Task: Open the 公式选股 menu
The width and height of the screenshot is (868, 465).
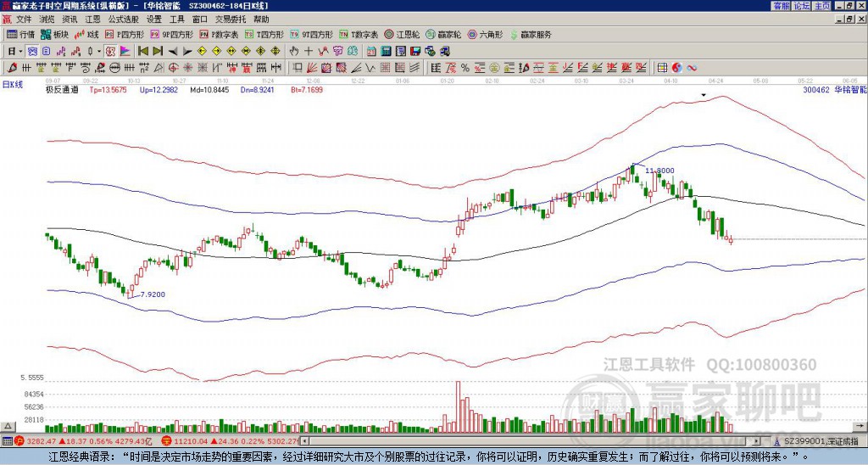Action: [124, 20]
